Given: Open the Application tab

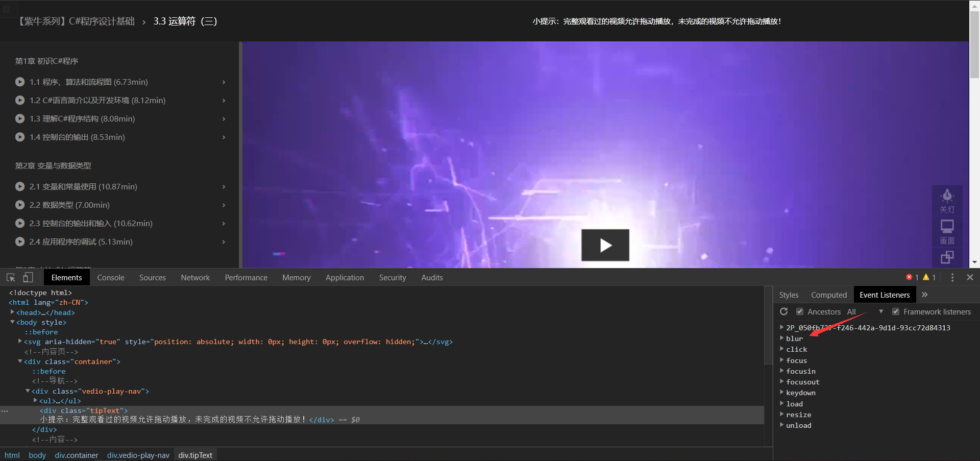Looking at the screenshot, I should pyautogui.click(x=345, y=277).
